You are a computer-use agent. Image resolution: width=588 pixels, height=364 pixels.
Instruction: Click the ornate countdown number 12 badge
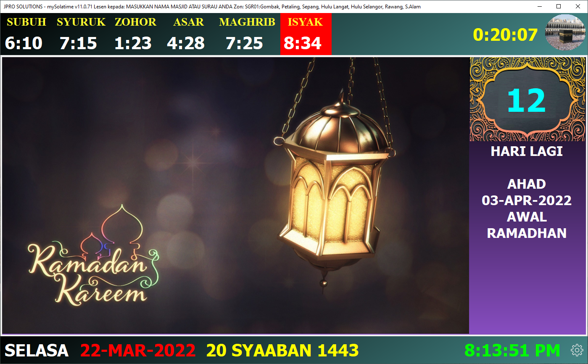(x=527, y=99)
